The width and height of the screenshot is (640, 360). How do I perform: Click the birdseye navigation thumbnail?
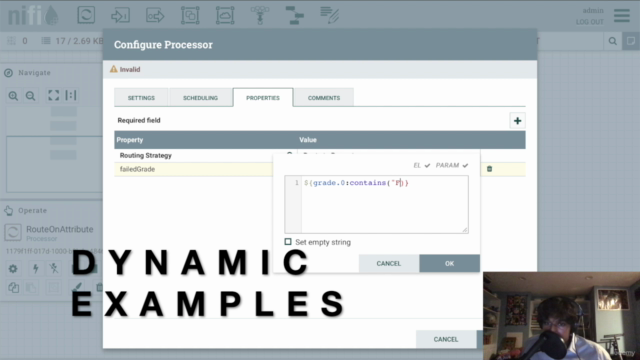click(x=54, y=149)
